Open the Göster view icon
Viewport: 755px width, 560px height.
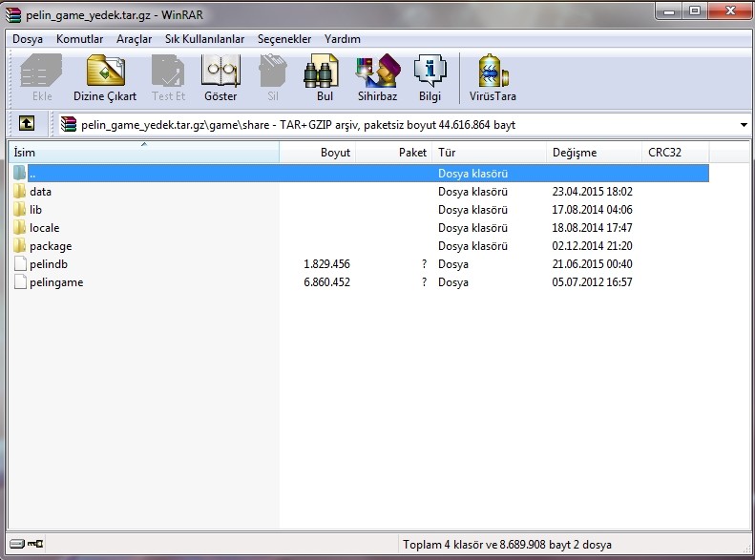tap(220, 71)
